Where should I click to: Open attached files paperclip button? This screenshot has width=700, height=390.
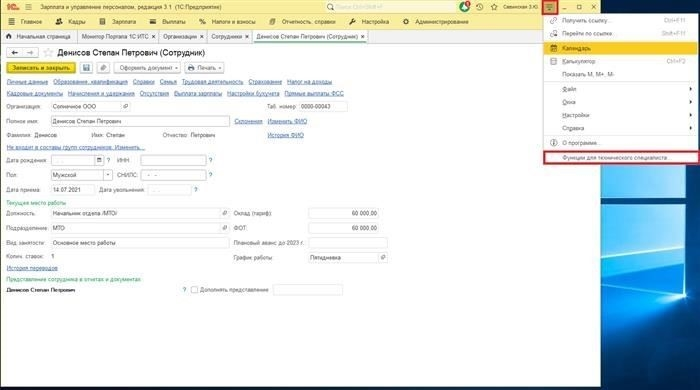click(x=103, y=68)
